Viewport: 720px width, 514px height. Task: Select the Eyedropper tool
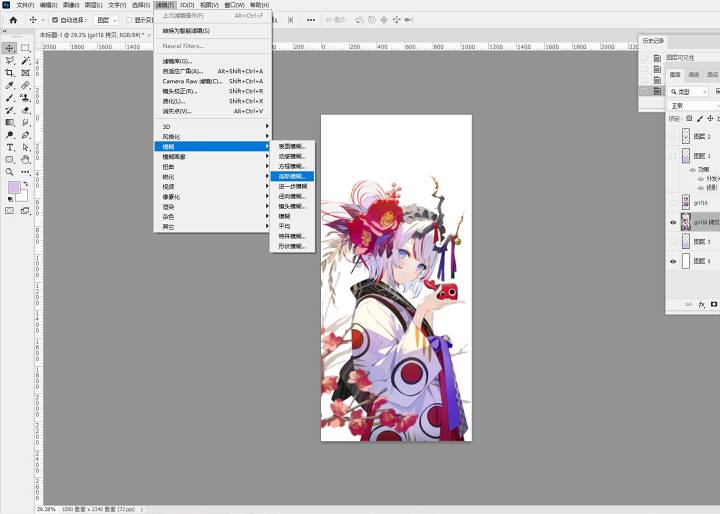pyautogui.click(x=9, y=85)
